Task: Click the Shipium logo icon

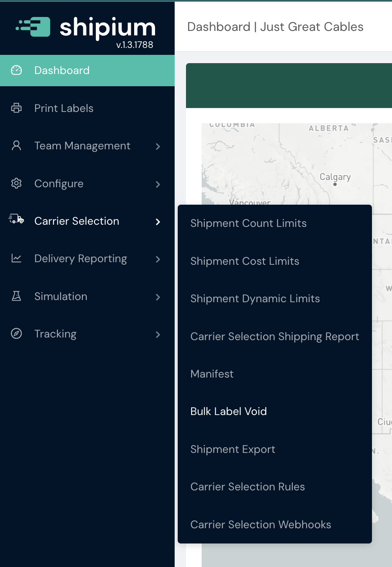Action: click(x=33, y=27)
